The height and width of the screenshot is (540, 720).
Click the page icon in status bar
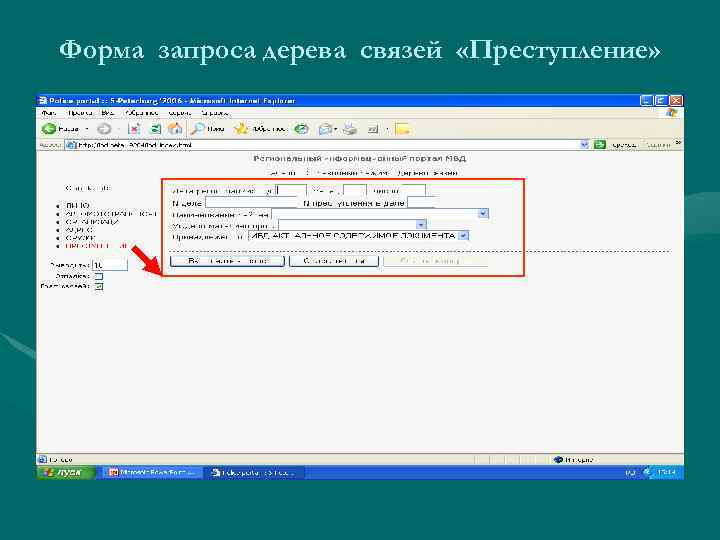(43, 459)
